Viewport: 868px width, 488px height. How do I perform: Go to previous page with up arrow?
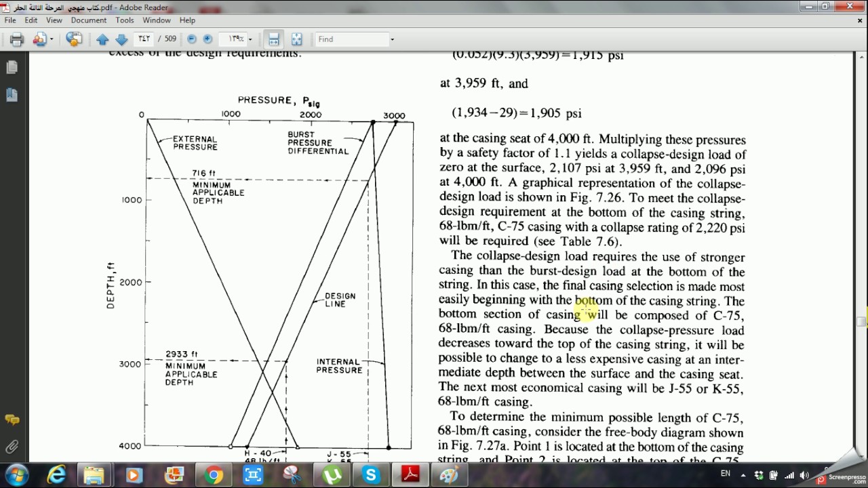102,39
